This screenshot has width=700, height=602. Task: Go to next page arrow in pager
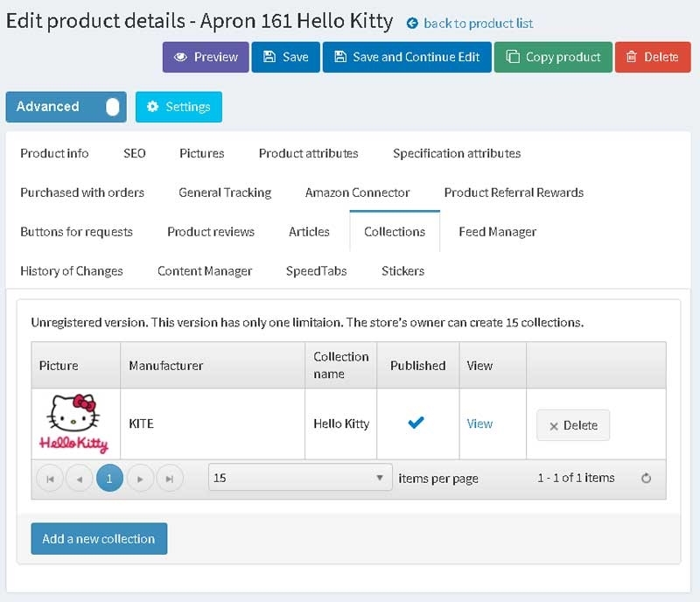140,479
